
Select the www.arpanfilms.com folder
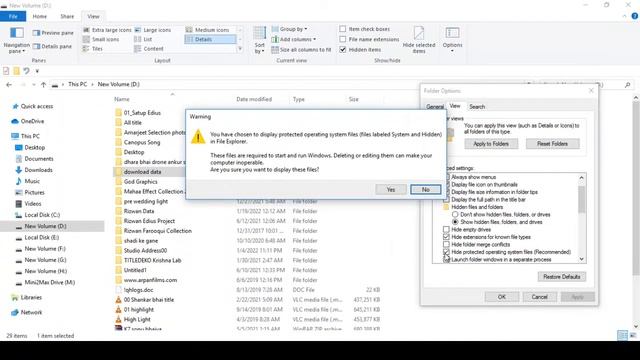[x=150, y=280]
